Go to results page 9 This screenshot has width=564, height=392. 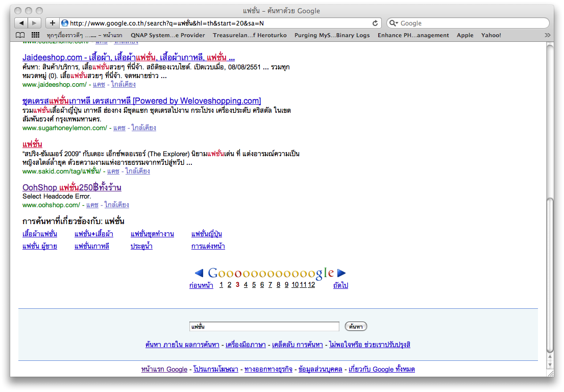click(x=287, y=285)
